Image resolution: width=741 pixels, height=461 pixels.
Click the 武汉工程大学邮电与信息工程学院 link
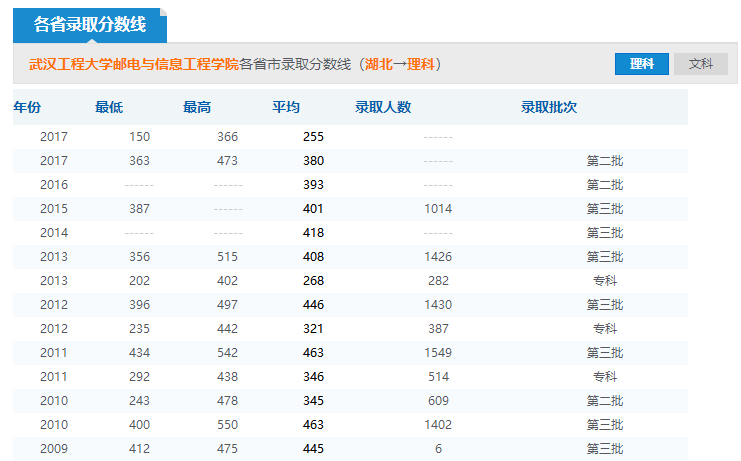(x=134, y=64)
